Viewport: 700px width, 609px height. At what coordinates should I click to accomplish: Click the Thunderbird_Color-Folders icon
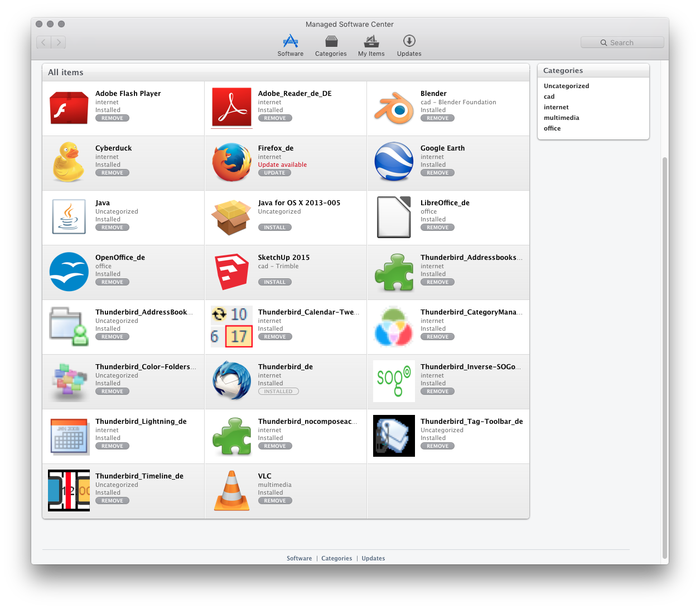[69, 381]
